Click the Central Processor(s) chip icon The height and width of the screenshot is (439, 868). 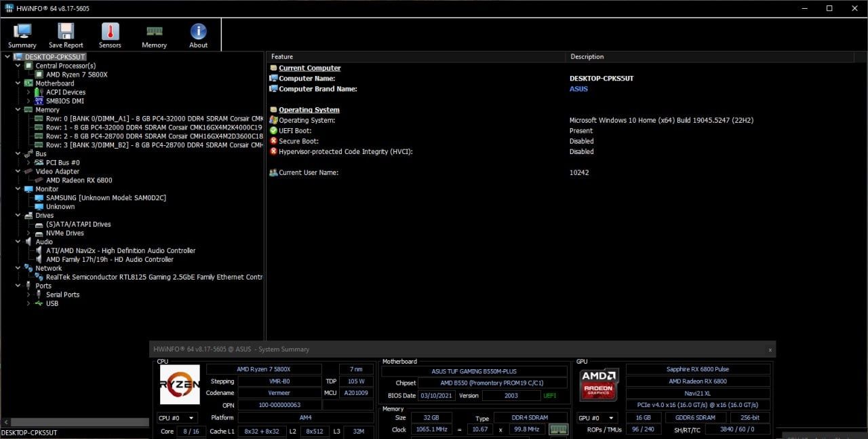coord(28,66)
